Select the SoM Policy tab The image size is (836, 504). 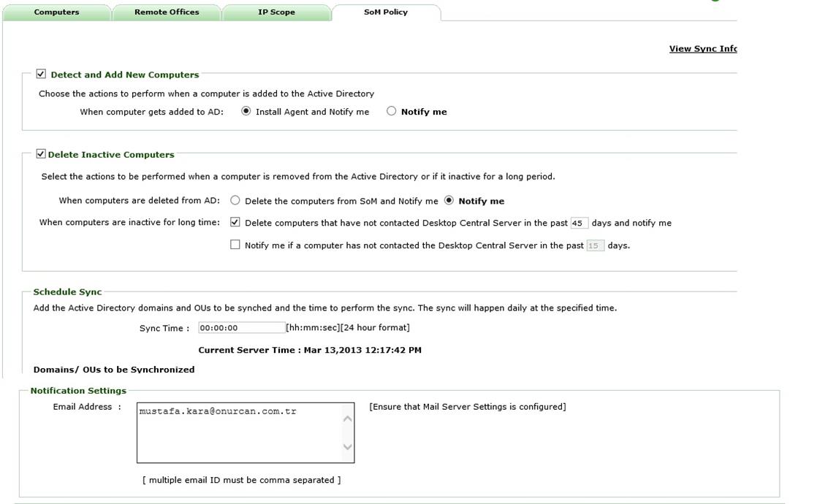coord(386,12)
